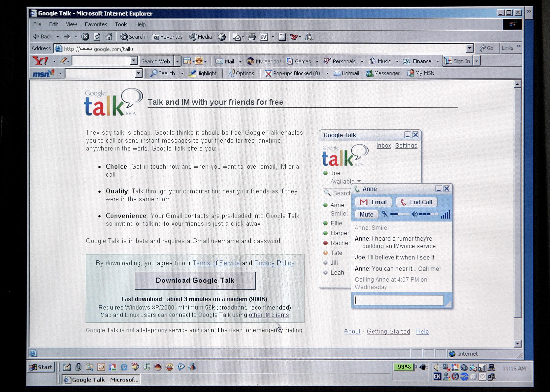
Task: Click the Google Talk taskbar window button
Action: pyautogui.click(x=101, y=380)
